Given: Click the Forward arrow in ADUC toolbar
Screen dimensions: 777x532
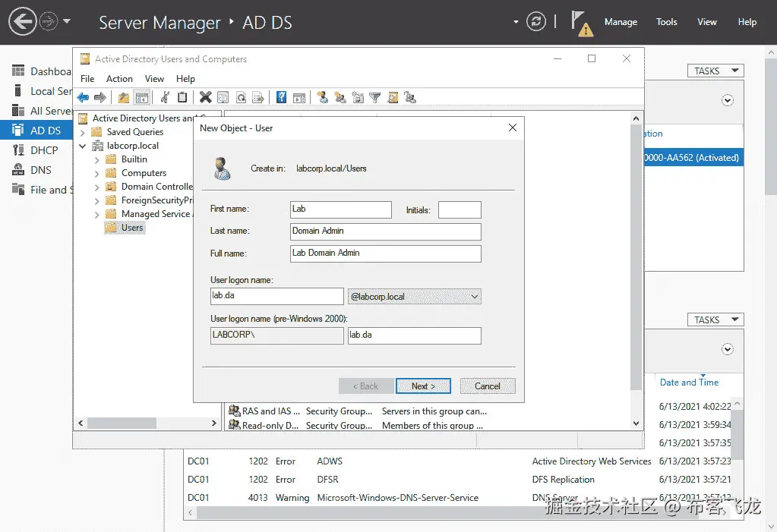Looking at the screenshot, I should (100, 98).
